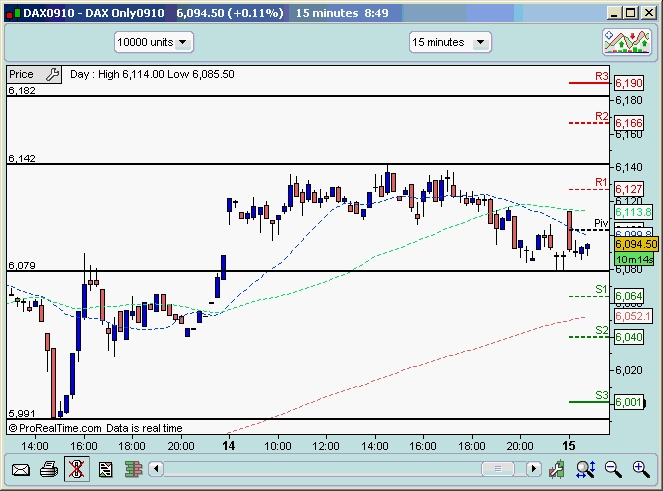Click the 6,182 horizontal line label
The height and width of the screenshot is (491, 663).
point(22,91)
